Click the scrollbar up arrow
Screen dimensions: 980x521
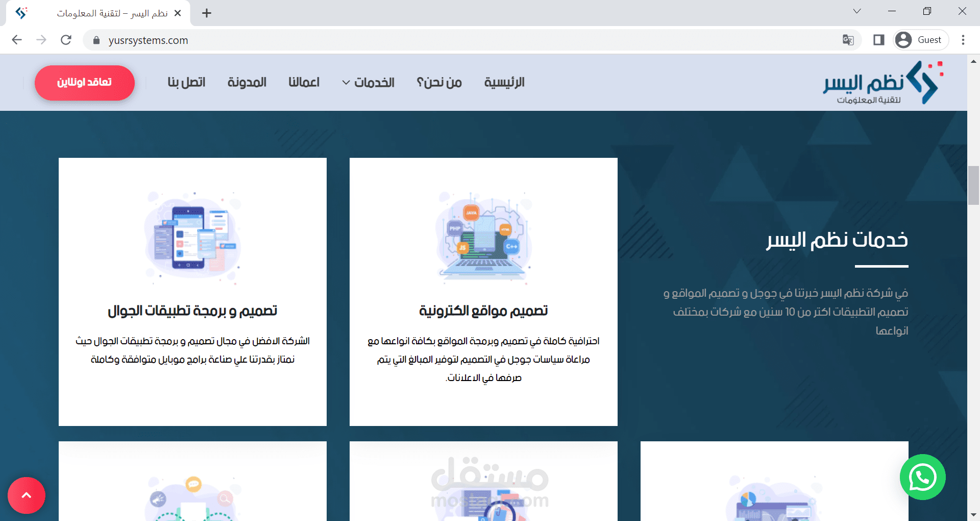973,61
